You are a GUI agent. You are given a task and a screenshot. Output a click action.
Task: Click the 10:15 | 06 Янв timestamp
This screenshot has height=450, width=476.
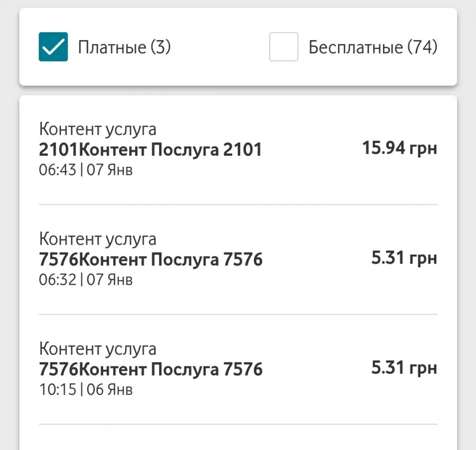point(86,390)
